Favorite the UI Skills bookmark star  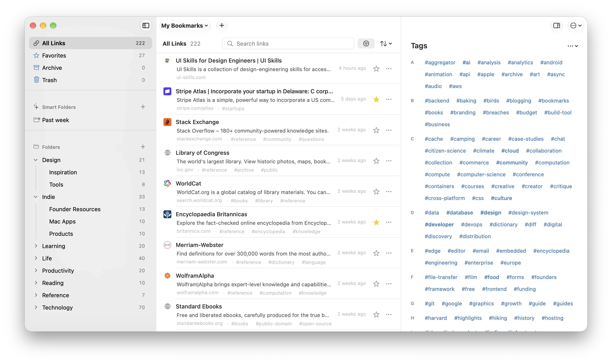[376, 68]
